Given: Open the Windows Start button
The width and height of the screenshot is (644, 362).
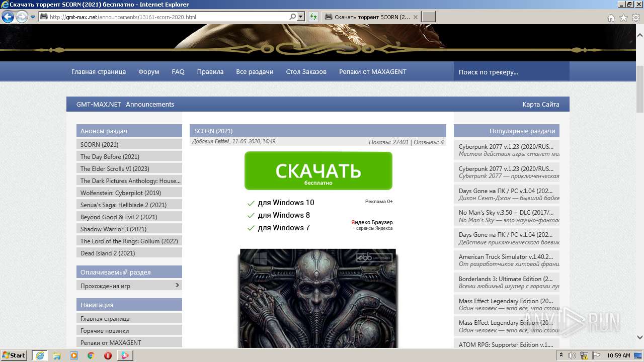Looking at the screenshot, I should [14, 355].
